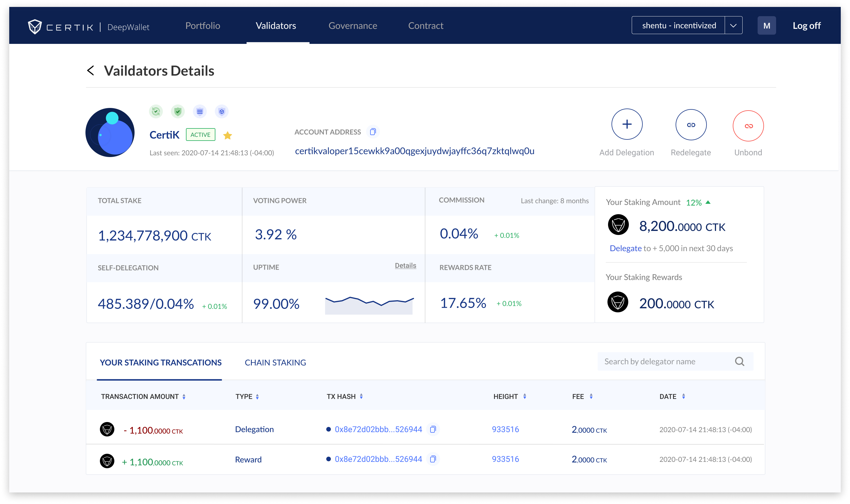Open the uptime Details link
The width and height of the screenshot is (850, 504).
pos(405,266)
